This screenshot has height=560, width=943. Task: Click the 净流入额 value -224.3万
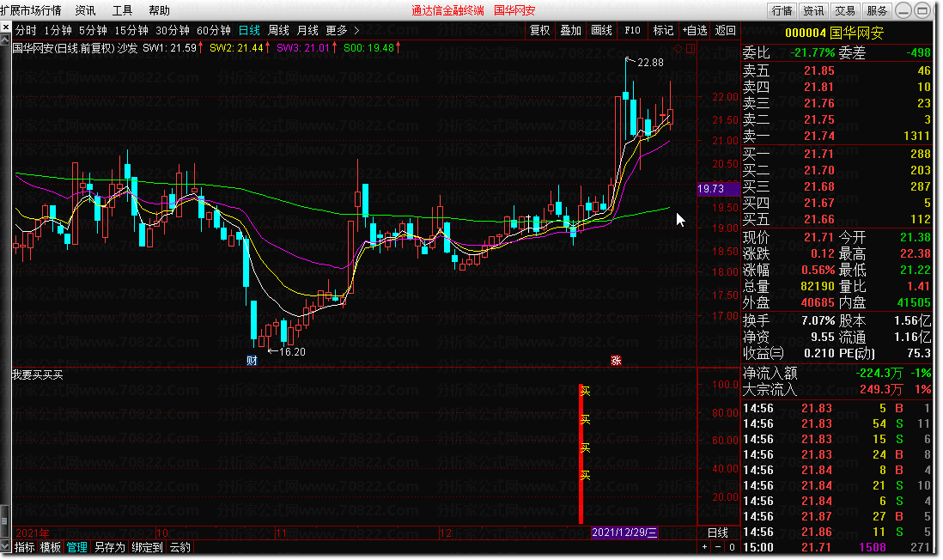click(879, 373)
